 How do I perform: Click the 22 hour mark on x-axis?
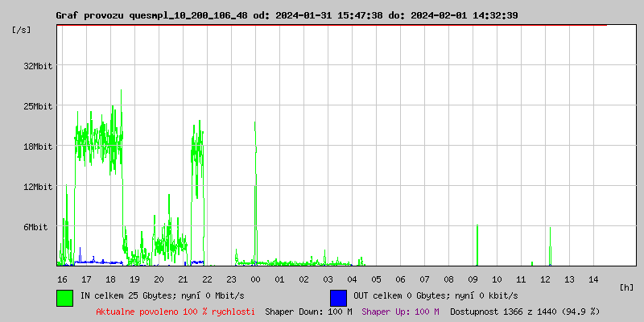pos(207,279)
